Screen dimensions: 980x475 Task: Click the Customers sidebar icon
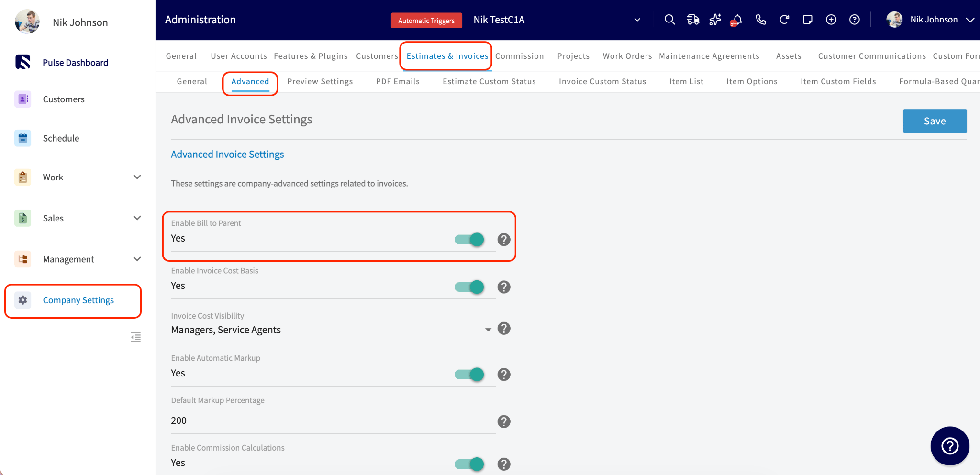pos(23,99)
